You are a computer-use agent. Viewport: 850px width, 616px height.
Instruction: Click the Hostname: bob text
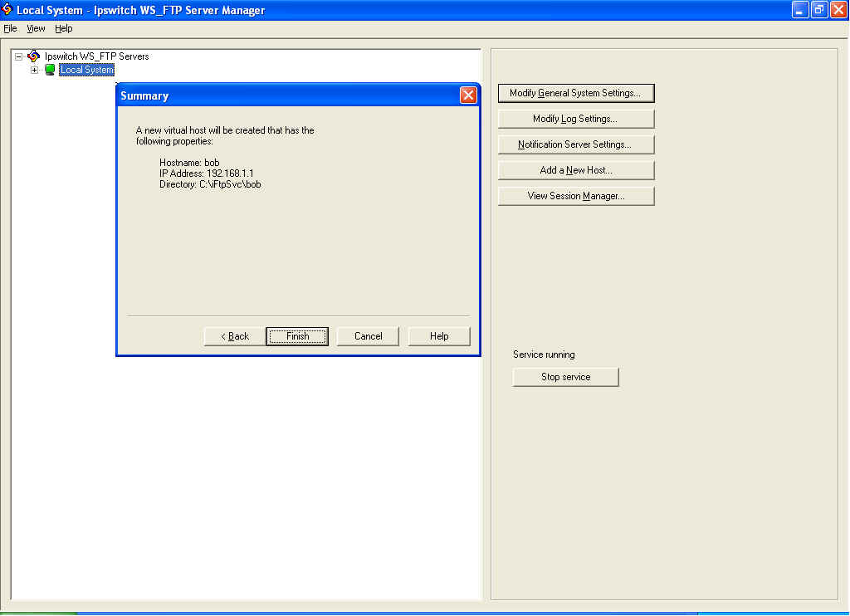point(189,162)
